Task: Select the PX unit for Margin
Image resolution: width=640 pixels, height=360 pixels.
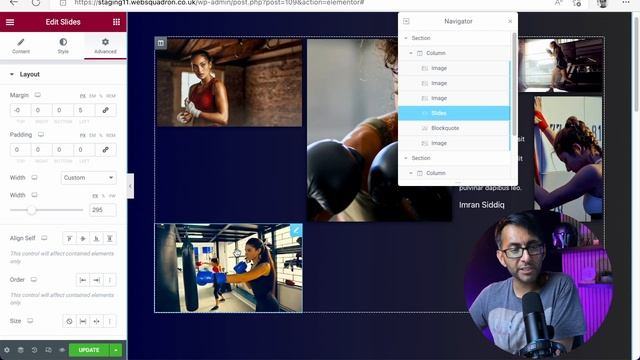Action: click(x=82, y=96)
